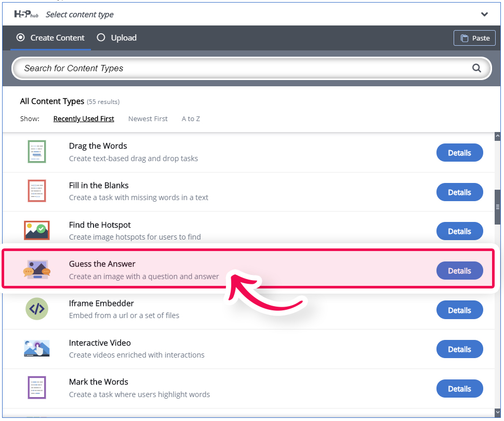Select Iframe Embedder title

click(x=101, y=304)
